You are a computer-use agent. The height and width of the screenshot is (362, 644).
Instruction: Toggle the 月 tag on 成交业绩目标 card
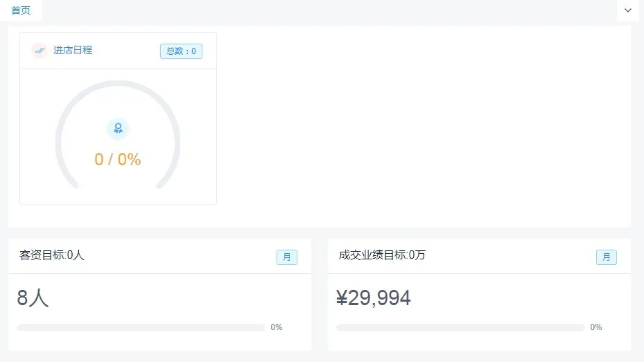pyautogui.click(x=607, y=257)
